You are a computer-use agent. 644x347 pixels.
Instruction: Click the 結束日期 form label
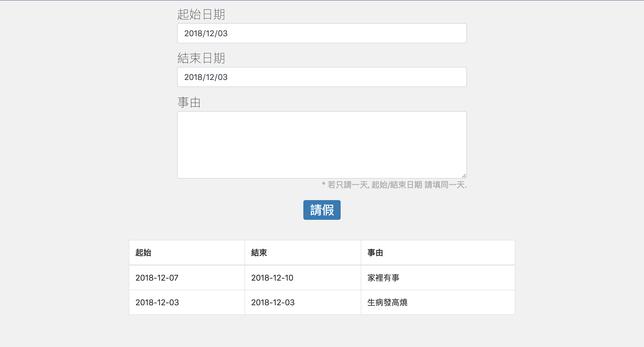[x=201, y=58]
